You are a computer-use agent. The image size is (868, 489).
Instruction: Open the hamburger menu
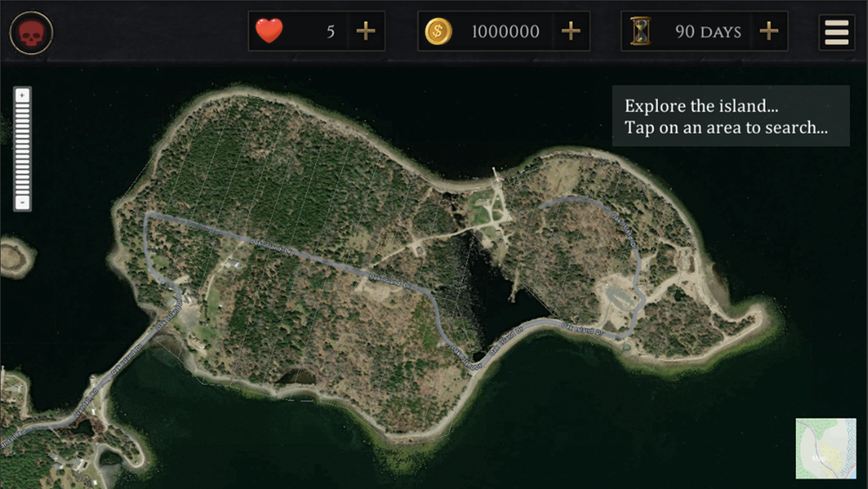point(837,32)
